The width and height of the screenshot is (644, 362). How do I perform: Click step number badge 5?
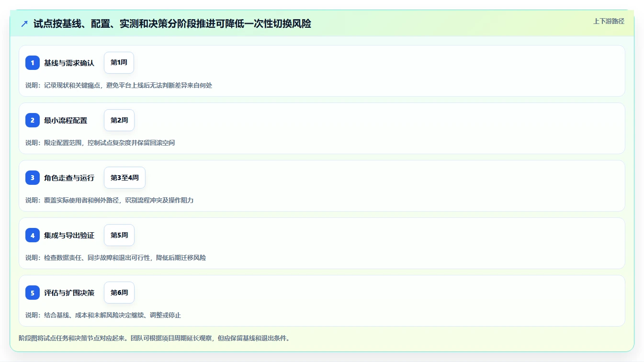pos(33,293)
